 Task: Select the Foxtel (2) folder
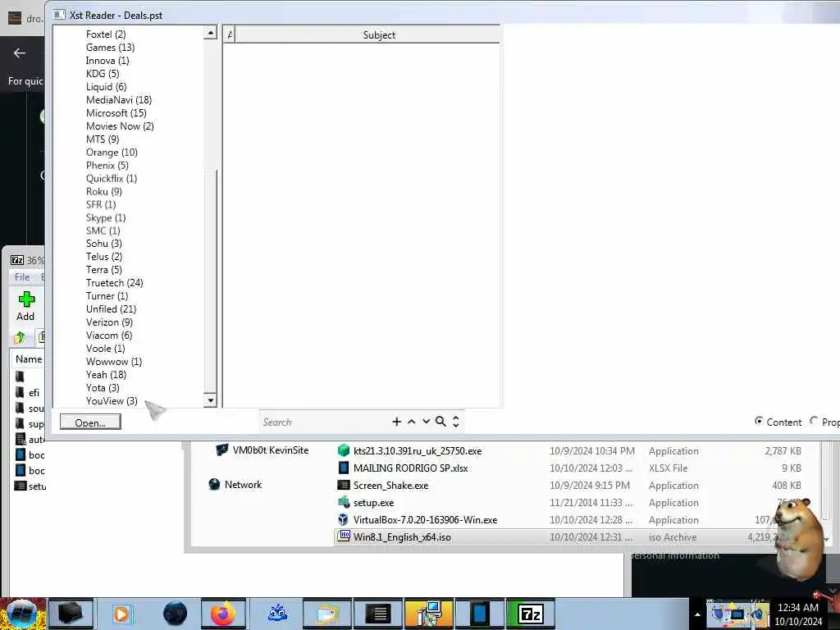pyautogui.click(x=106, y=34)
